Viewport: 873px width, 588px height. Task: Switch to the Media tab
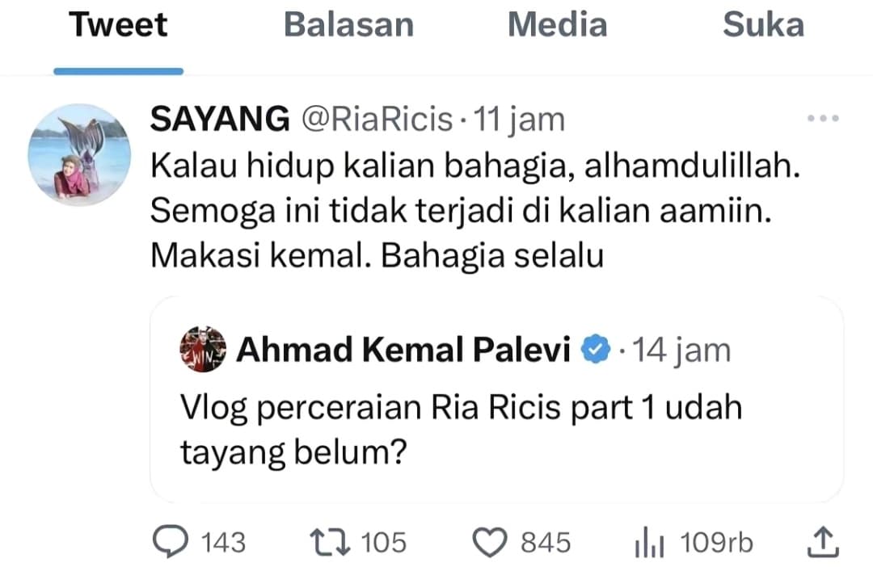(557, 26)
